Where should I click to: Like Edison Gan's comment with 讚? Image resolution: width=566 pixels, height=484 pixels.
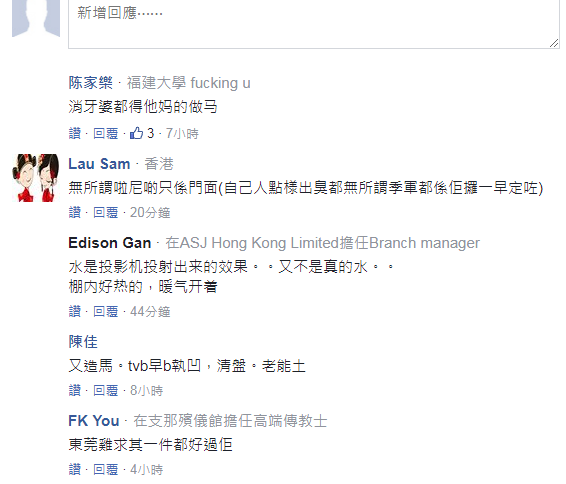coord(75,311)
